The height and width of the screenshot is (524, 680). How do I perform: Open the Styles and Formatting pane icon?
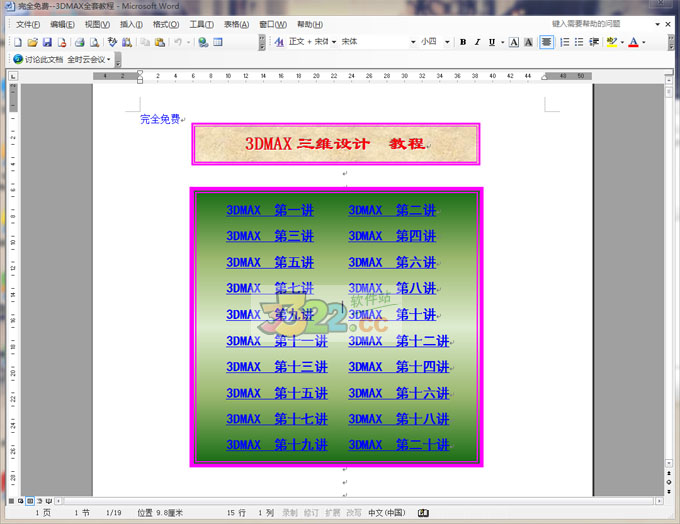point(279,42)
